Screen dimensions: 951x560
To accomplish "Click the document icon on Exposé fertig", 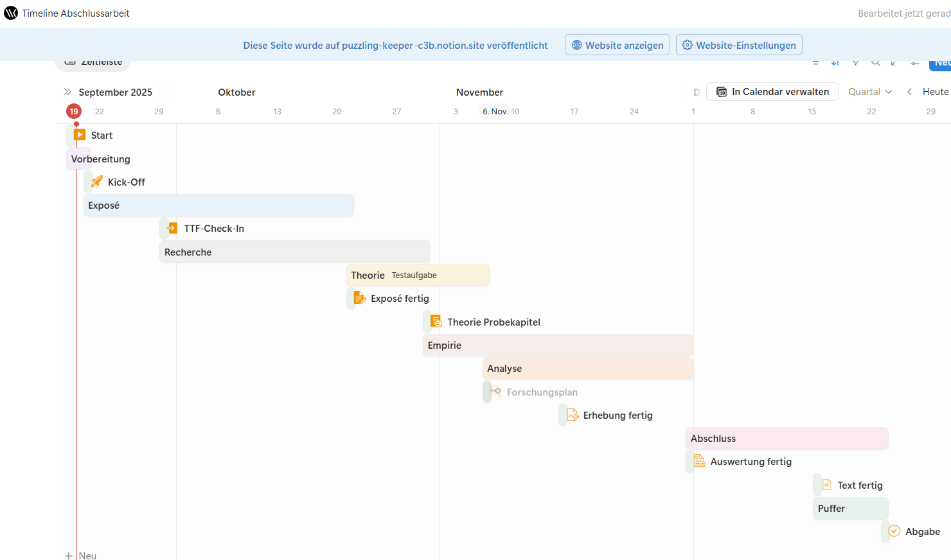I will point(359,297).
